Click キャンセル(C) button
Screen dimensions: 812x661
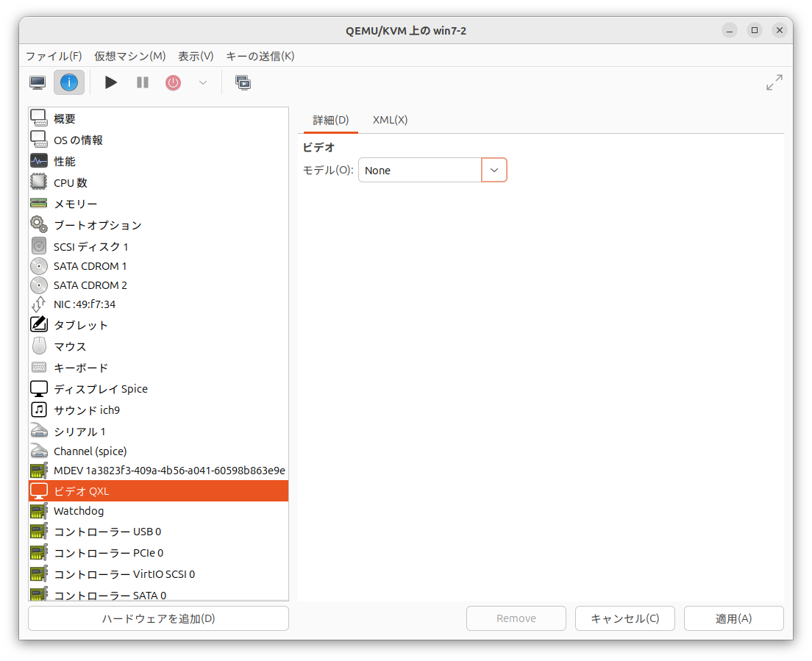pyautogui.click(x=625, y=618)
